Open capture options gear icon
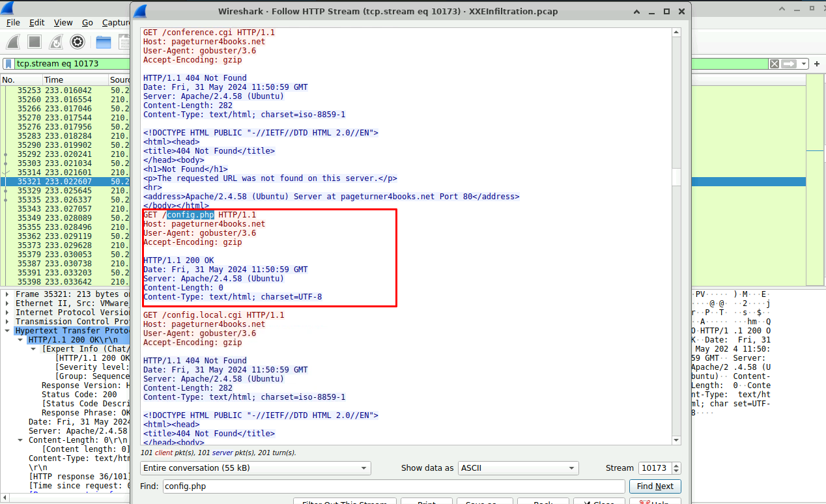826x504 pixels. (x=78, y=42)
